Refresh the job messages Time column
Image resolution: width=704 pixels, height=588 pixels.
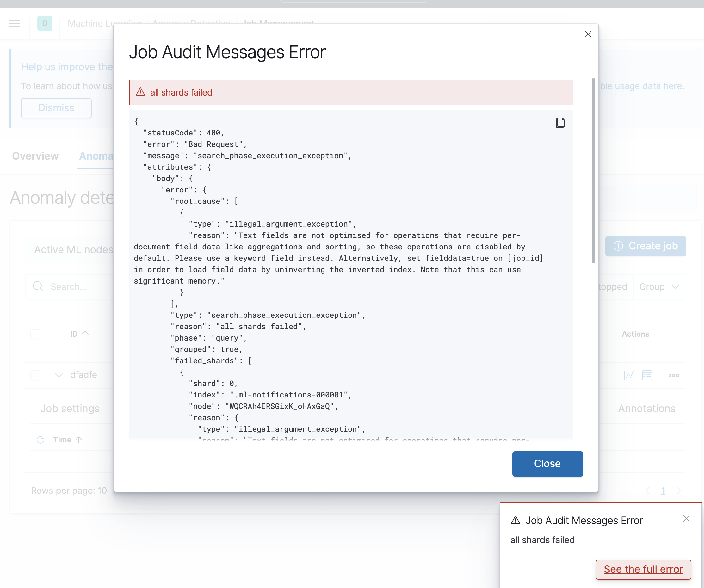pyautogui.click(x=40, y=439)
